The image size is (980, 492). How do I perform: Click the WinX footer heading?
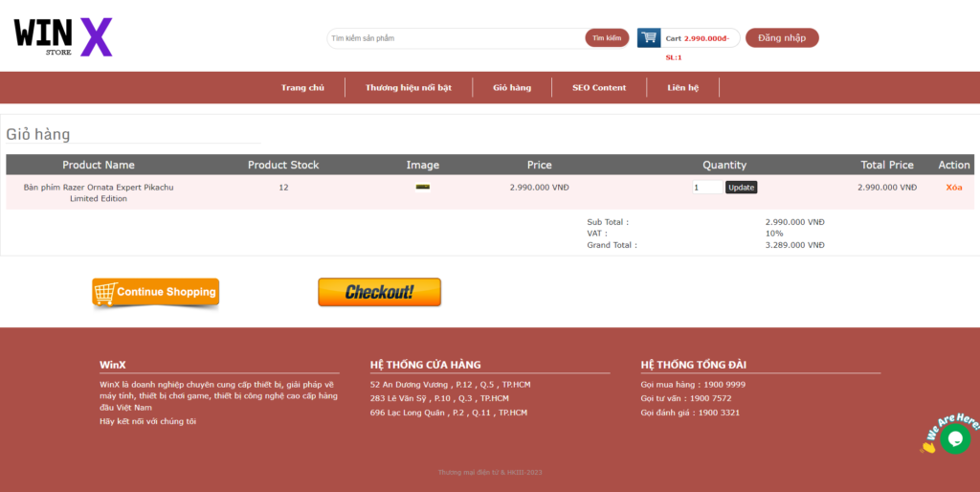pyautogui.click(x=113, y=365)
